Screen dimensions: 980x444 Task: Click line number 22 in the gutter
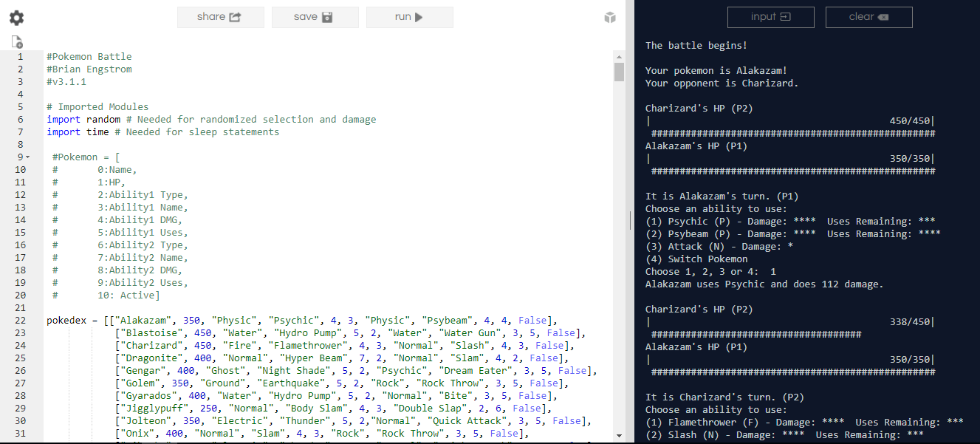click(x=19, y=321)
